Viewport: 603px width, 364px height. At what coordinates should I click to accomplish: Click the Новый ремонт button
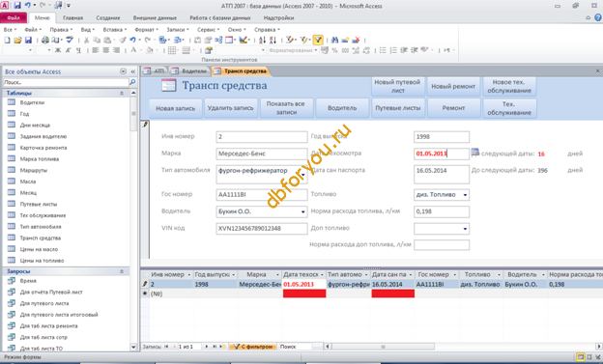point(453,87)
